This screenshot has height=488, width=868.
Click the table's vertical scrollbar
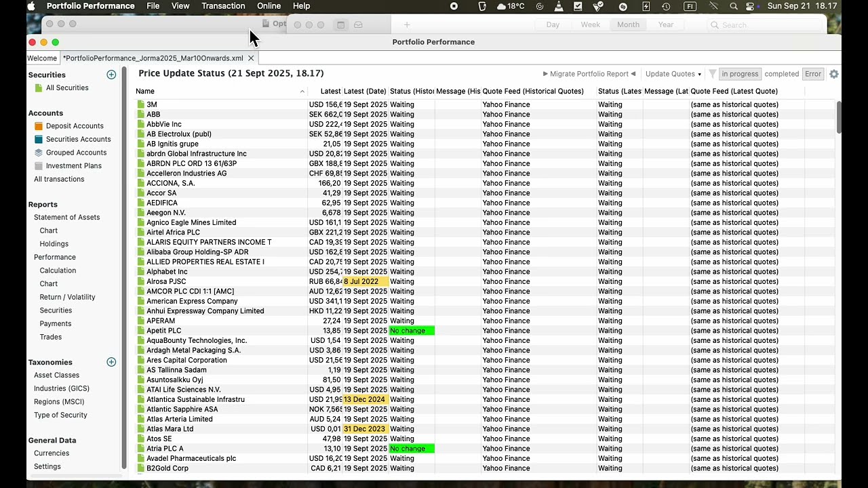(x=839, y=117)
